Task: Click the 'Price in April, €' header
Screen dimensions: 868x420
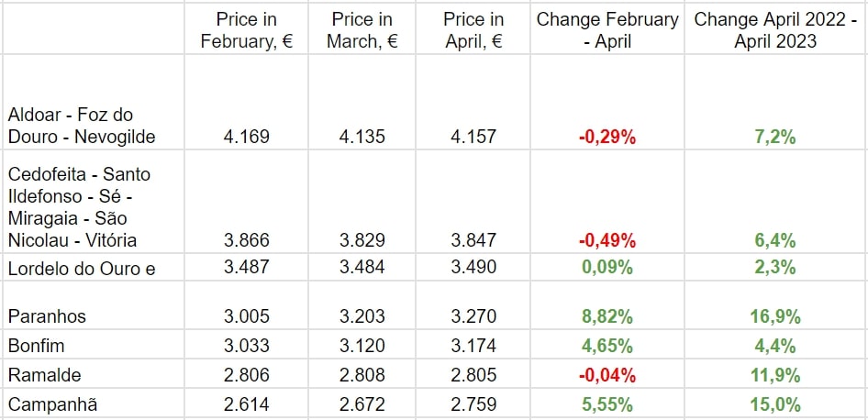Action: pos(473,29)
